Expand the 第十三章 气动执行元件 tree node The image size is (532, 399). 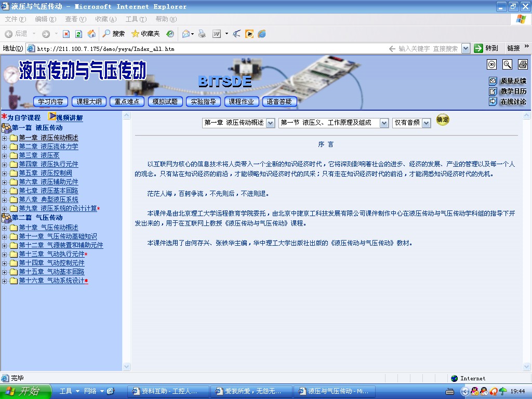click(5, 255)
